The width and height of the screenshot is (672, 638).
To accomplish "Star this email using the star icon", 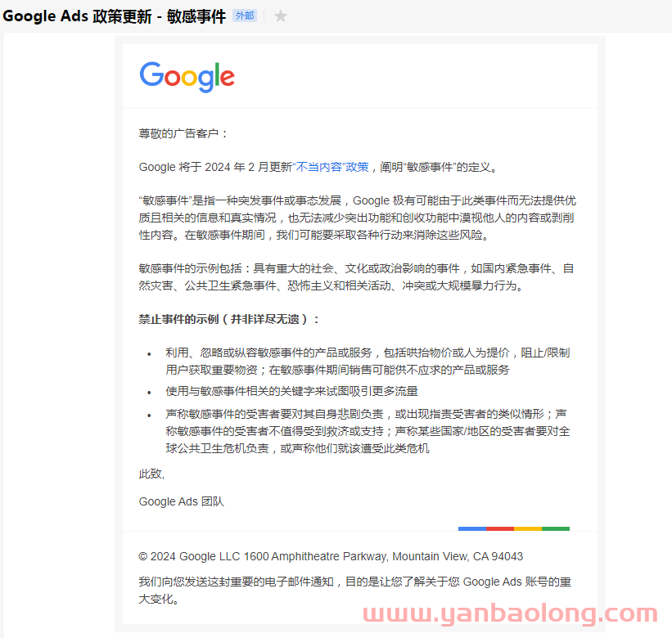I will (281, 16).
